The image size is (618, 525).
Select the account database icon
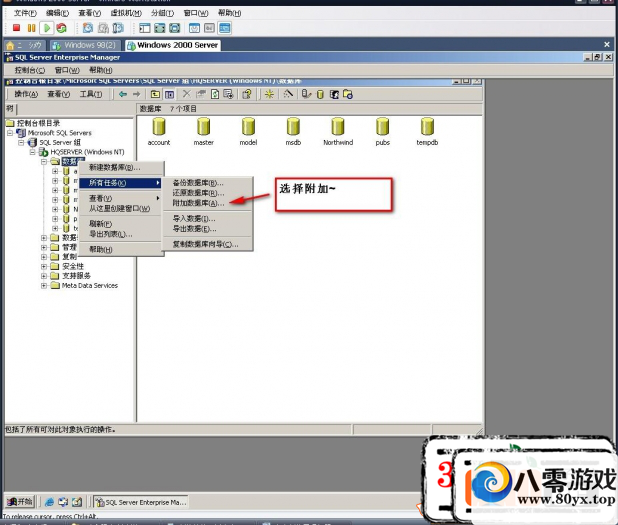point(159,132)
